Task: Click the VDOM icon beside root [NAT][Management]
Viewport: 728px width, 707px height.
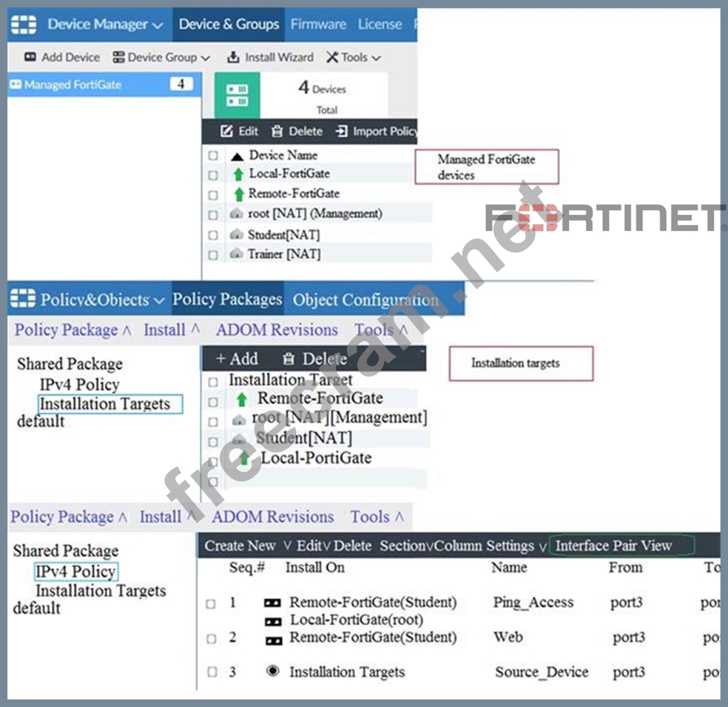Action: [x=239, y=420]
